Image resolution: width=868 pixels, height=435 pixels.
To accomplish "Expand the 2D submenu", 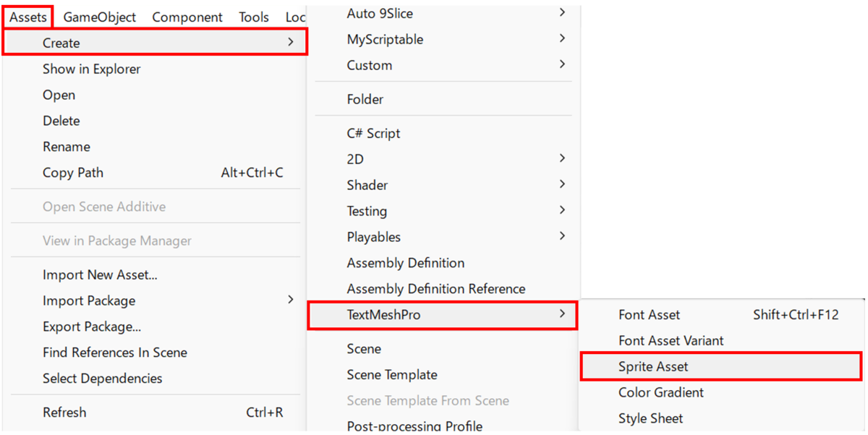I will point(355,159).
